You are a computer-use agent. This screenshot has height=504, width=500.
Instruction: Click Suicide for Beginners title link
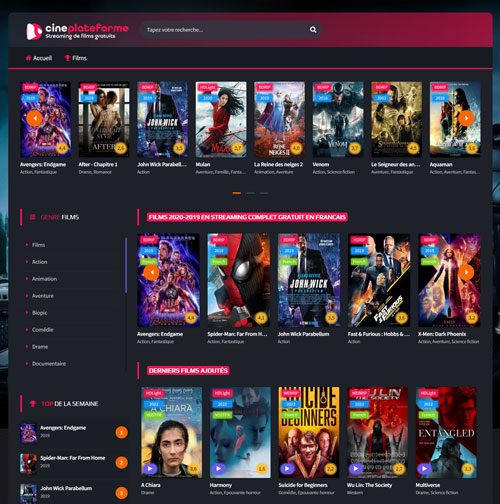coord(303,485)
